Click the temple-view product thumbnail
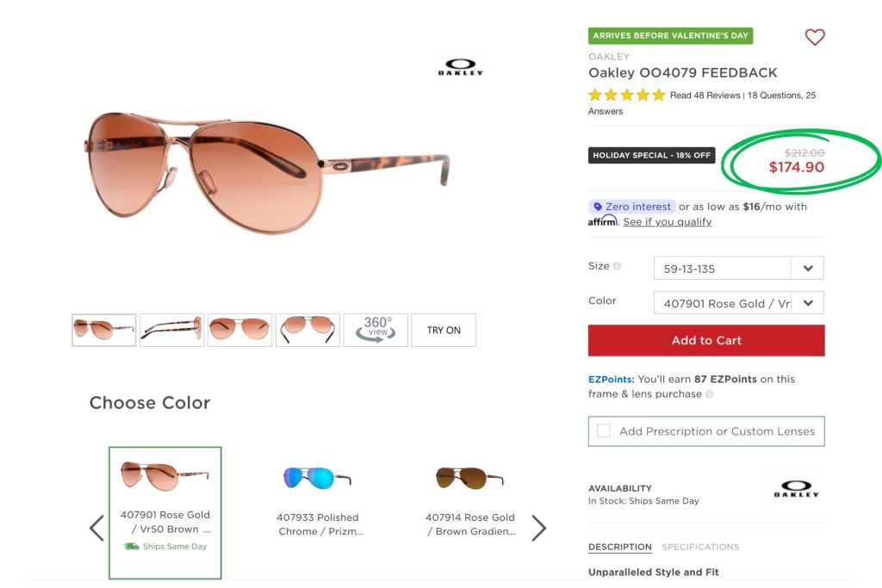Viewport: 882px width, 588px height. click(x=171, y=330)
